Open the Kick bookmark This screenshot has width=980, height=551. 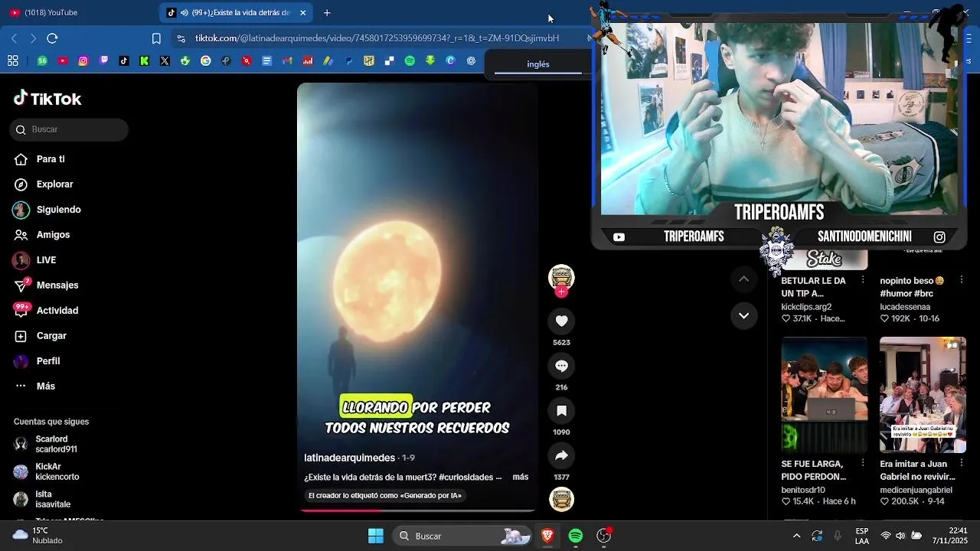coord(145,61)
